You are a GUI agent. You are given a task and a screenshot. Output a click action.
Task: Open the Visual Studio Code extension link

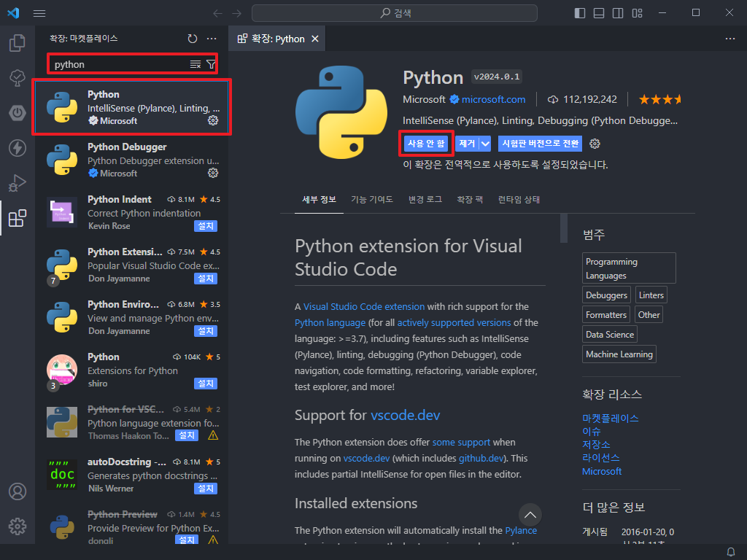click(x=364, y=307)
